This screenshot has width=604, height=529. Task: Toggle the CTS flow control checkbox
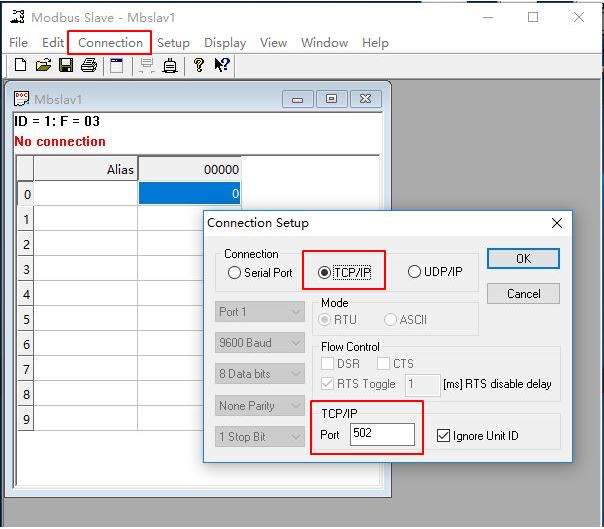383,363
